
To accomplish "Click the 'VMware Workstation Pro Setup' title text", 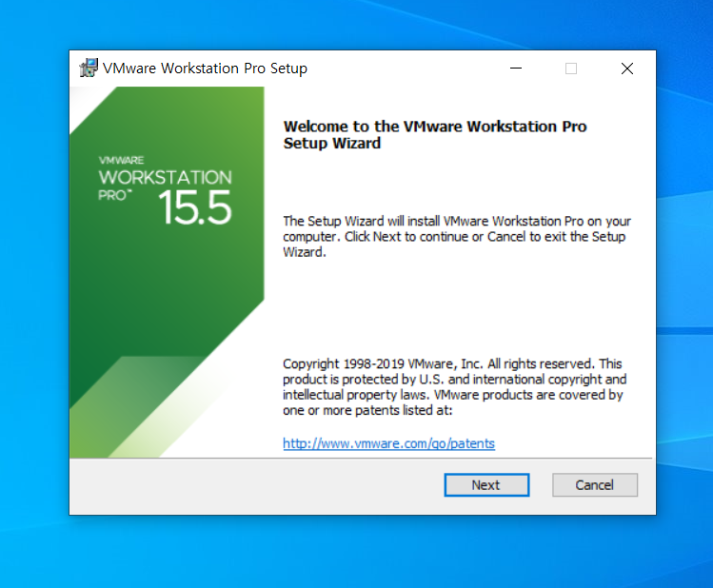I will pos(205,69).
